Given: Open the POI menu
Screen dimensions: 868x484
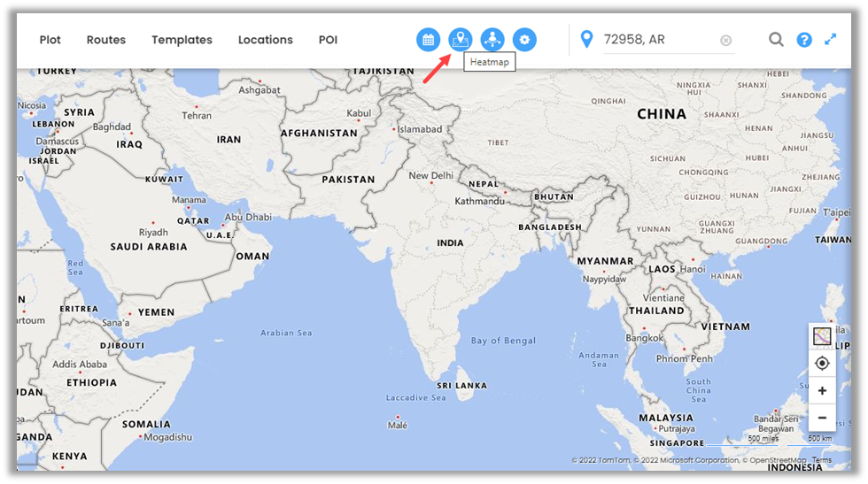Looking at the screenshot, I should point(328,40).
